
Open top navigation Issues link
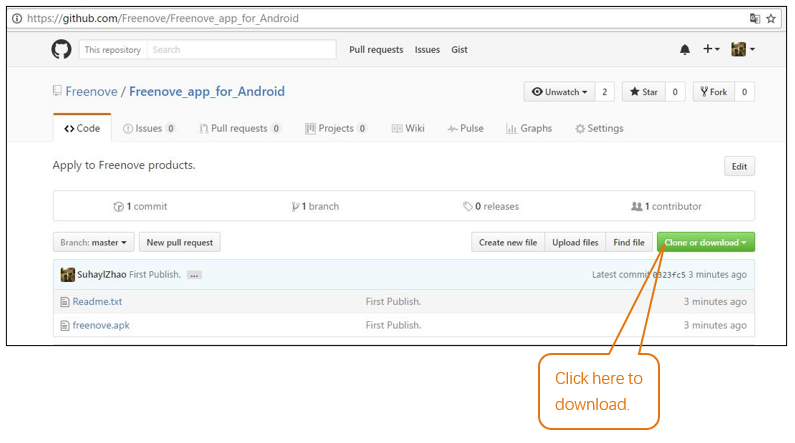[x=427, y=50]
